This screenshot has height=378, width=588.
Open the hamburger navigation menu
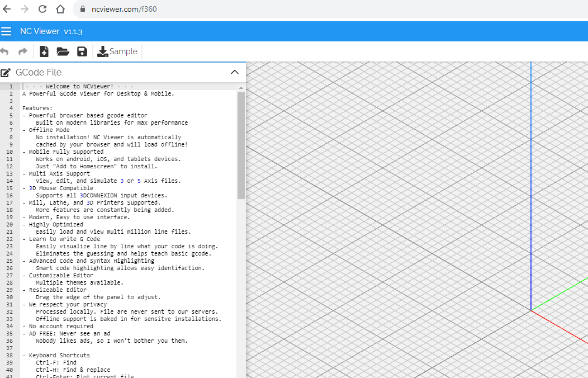pyautogui.click(x=7, y=31)
